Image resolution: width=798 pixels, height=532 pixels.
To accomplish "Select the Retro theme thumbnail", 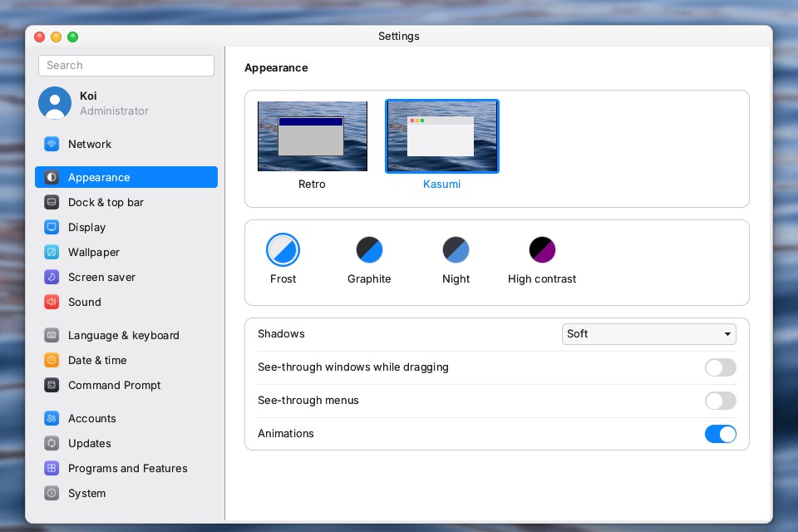I will [313, 136].
